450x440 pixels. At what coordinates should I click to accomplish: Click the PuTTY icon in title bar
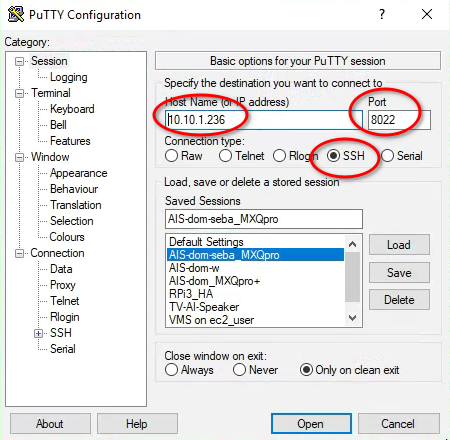coord(16,14)
